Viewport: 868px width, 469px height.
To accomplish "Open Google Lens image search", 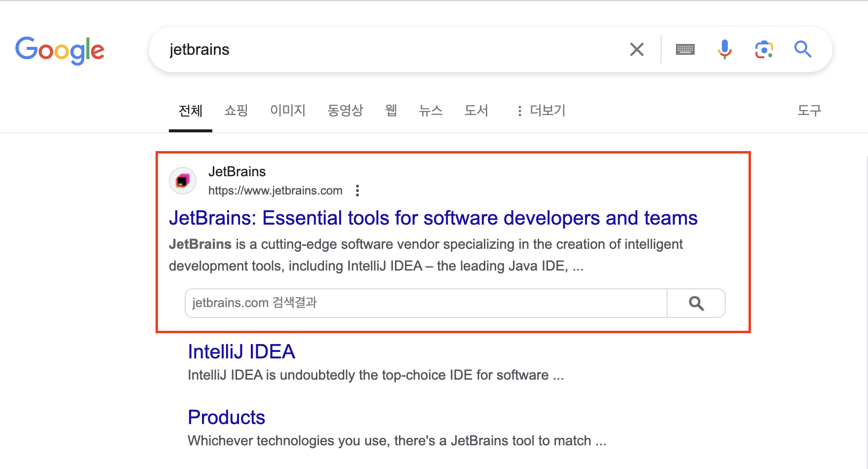I will (764, 49).
